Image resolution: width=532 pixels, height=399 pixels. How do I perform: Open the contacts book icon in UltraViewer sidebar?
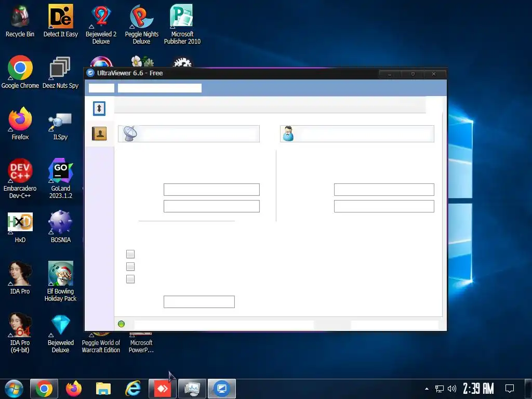99,134
